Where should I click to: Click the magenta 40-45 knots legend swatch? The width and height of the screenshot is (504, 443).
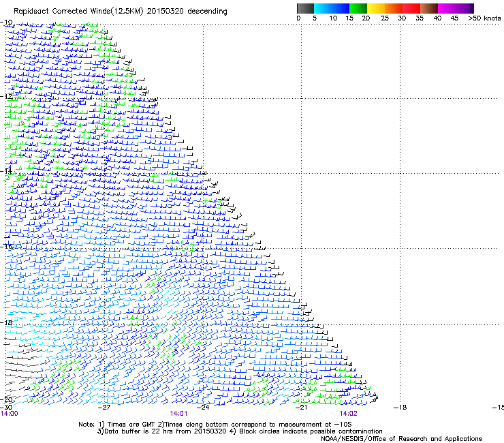(x=447, y=9)
